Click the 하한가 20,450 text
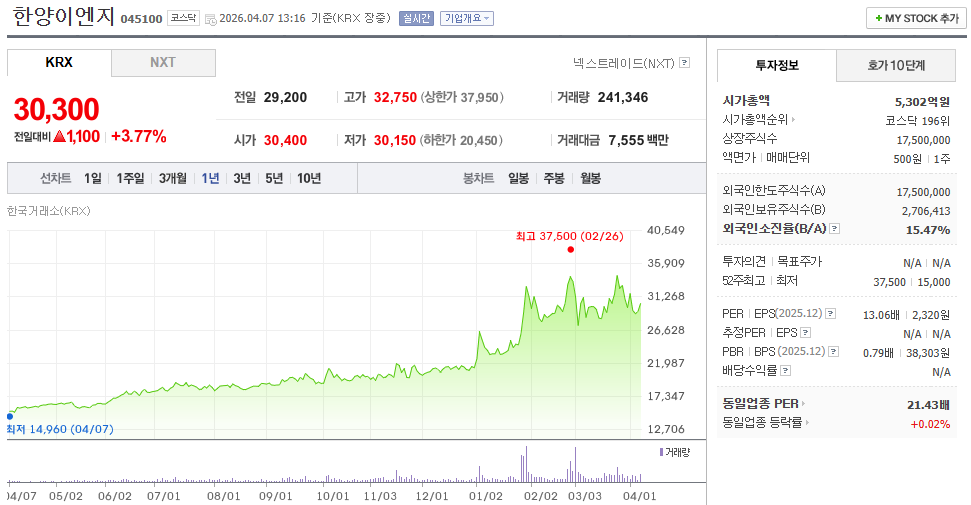The height and width of the screenshot is (505, 971). [462, 140]
